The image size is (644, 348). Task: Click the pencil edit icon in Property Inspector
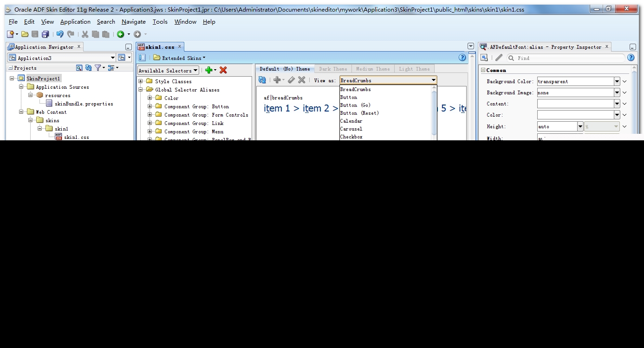click(499, 58)
